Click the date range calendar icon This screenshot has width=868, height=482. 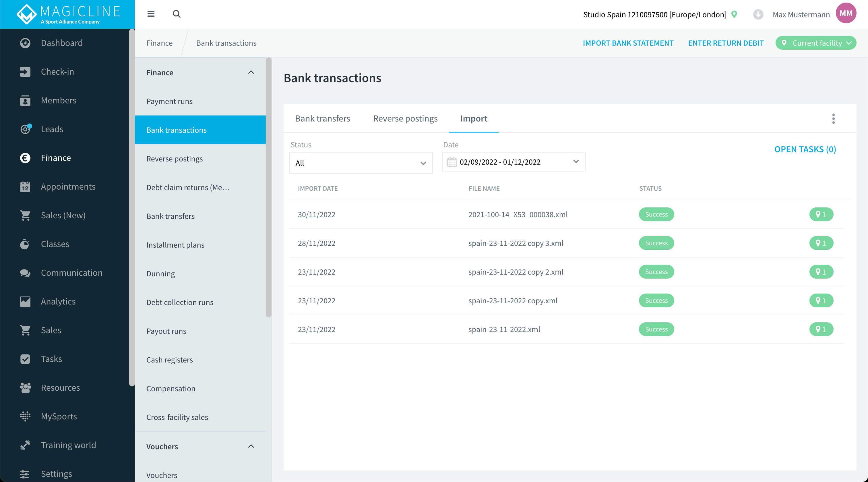(452, 162)
